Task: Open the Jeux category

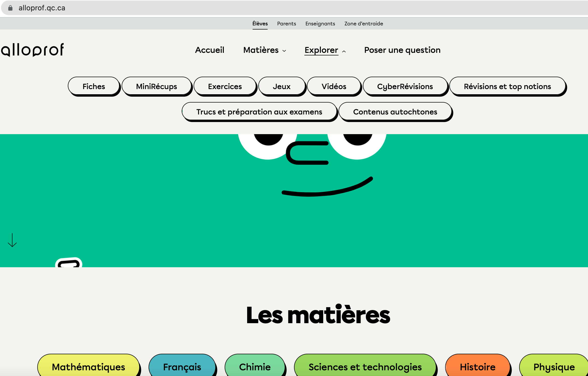Action: pyautogui.click(x=282, y=86)
